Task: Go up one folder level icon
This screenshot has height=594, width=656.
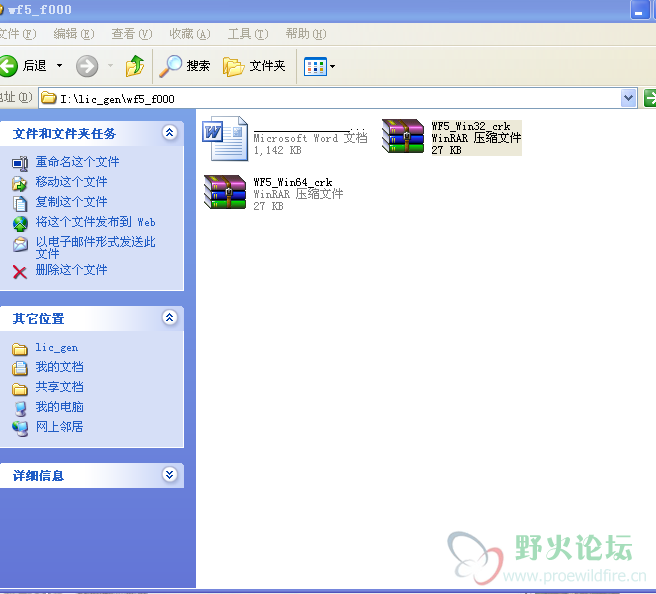Action: [x=135, y=66]
